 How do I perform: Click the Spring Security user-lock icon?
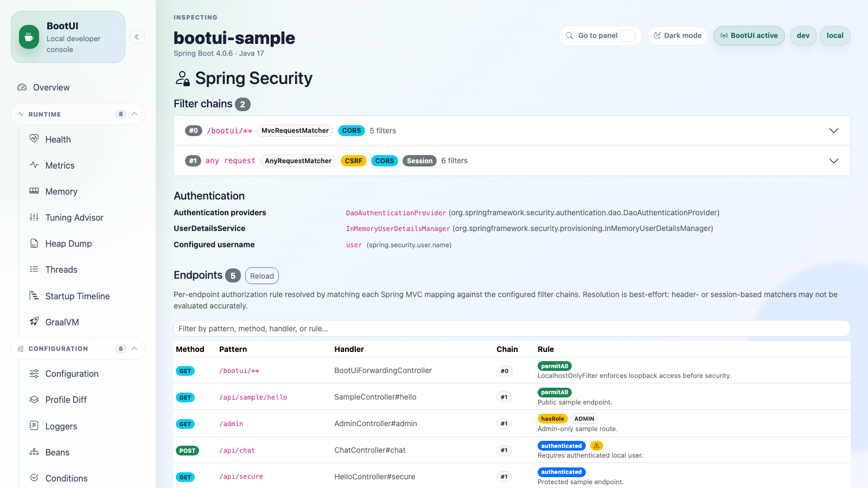coord(182,79)
